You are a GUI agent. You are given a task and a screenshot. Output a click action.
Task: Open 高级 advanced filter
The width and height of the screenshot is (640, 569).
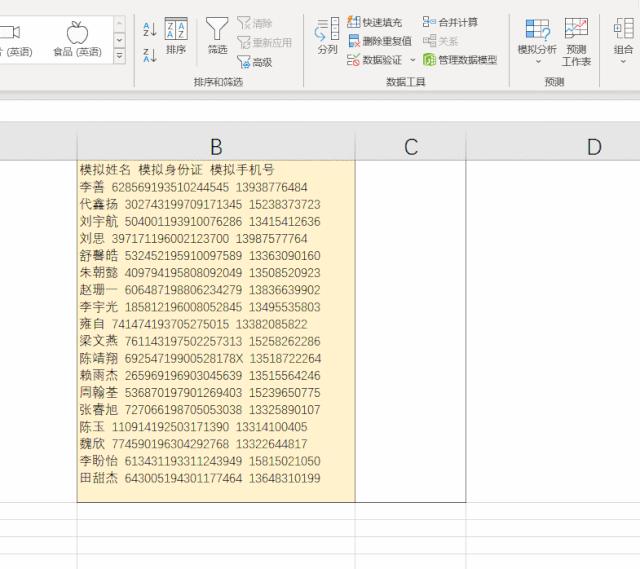(x=255, y=62)
